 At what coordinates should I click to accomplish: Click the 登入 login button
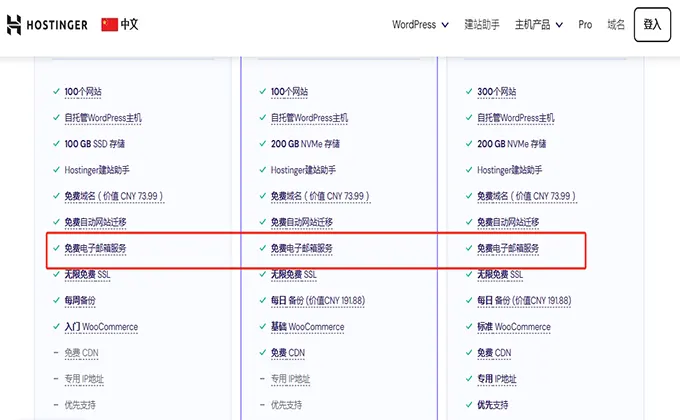pos(652,24)
